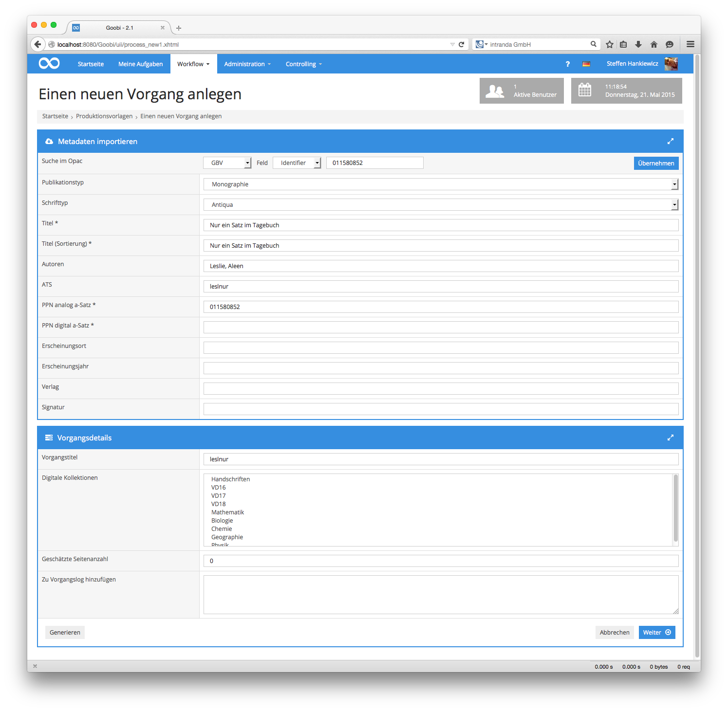This screenshot has width=728, height=711.
Task: Click the Autoren input field
Action: point(441,266)
